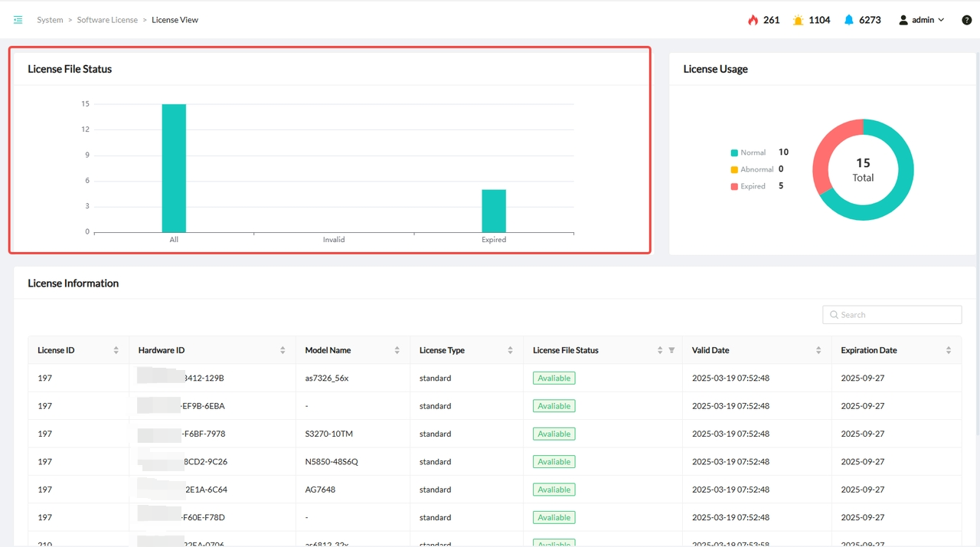Sort table by License ID column arrows
This screenshot has height=547, width=980.
(x=116, y=350)
